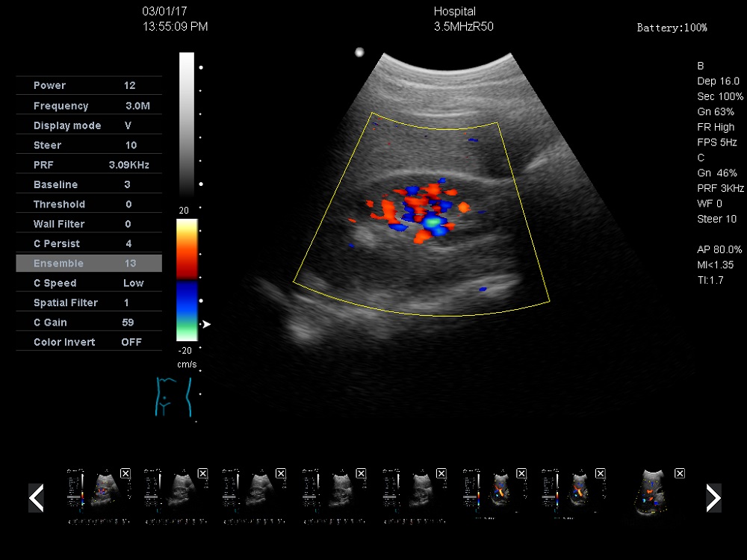Click the FR High readout
The image size is (747, 560).
pos(716,127)
